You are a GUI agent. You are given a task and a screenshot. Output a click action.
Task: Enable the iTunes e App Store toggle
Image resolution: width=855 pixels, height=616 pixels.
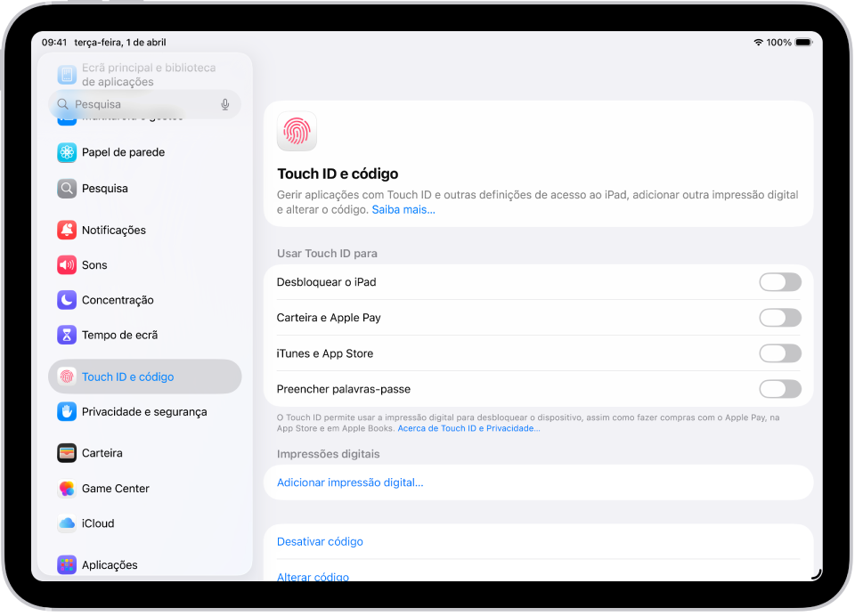[780, 353]
